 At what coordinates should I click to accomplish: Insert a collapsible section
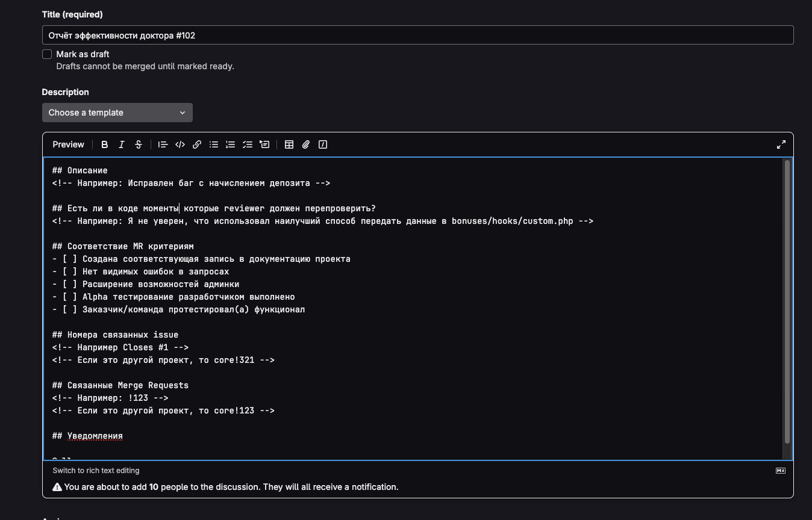coord(264,144)
